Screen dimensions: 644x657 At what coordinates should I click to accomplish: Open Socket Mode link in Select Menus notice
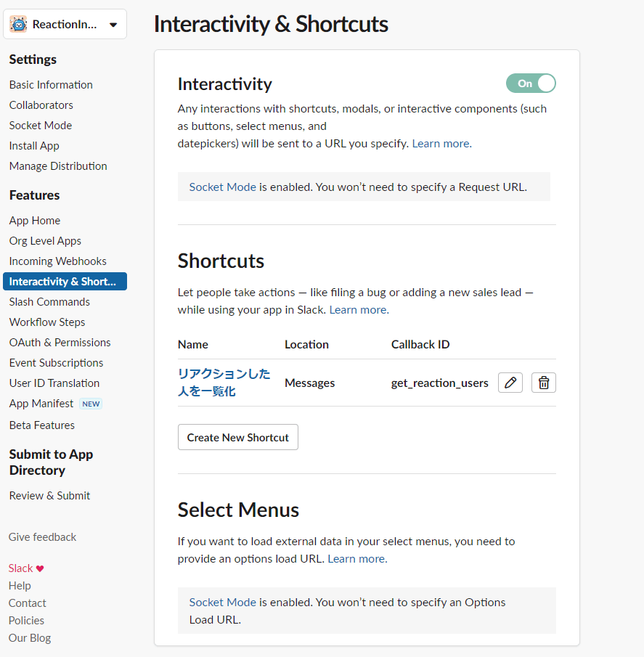pyautogui.click(x=222, y=602)
